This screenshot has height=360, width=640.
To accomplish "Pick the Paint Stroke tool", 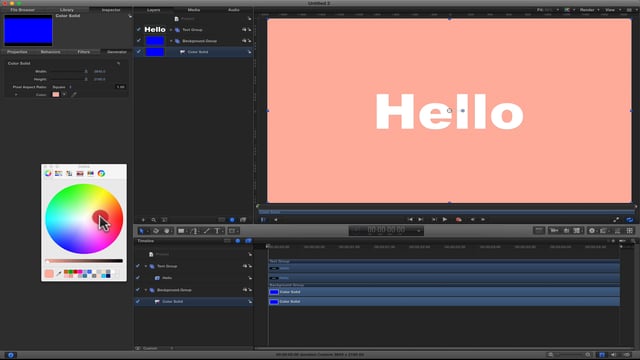I will click(207, 231).
